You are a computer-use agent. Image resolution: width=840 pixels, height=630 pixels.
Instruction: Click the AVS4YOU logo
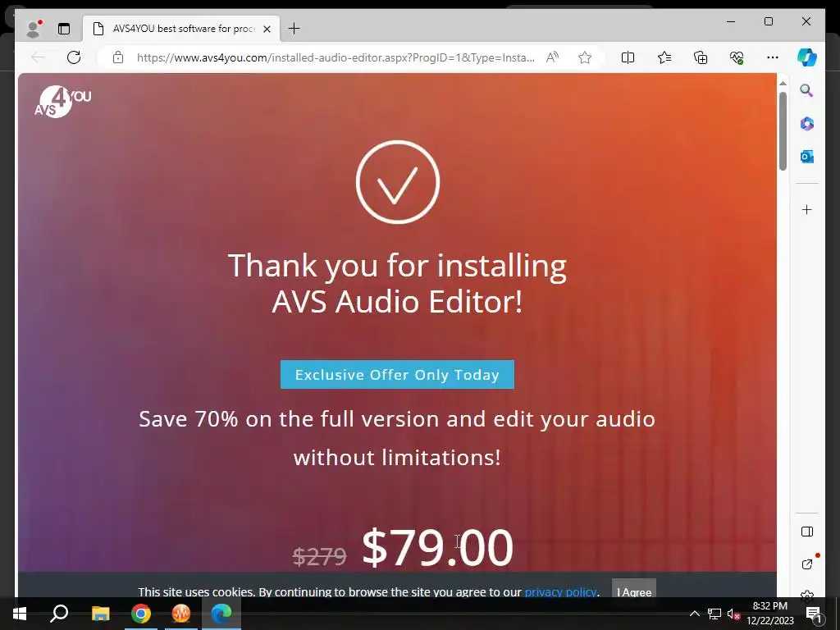[x=63, y=101]
